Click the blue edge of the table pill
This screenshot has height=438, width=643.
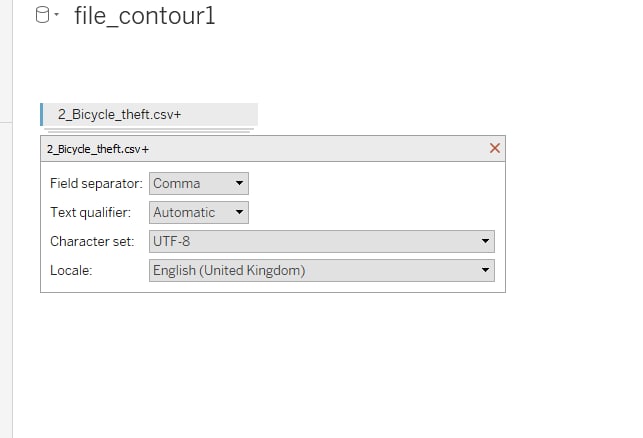tap(41, 114)
